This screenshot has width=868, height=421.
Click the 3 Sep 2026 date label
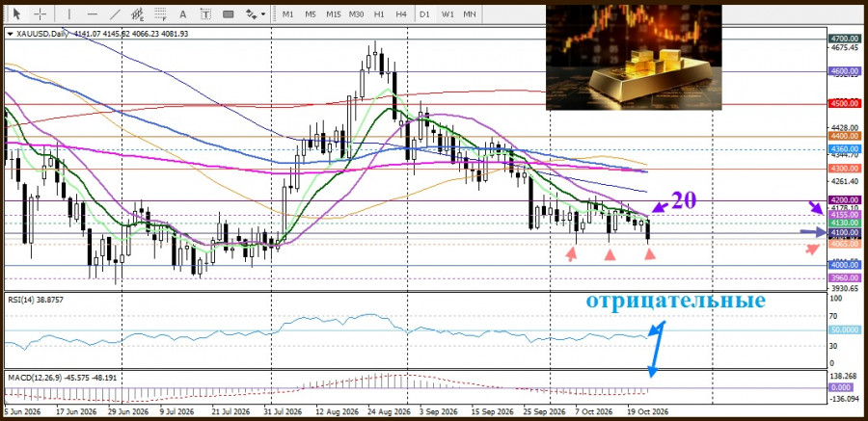coord(439,412)
